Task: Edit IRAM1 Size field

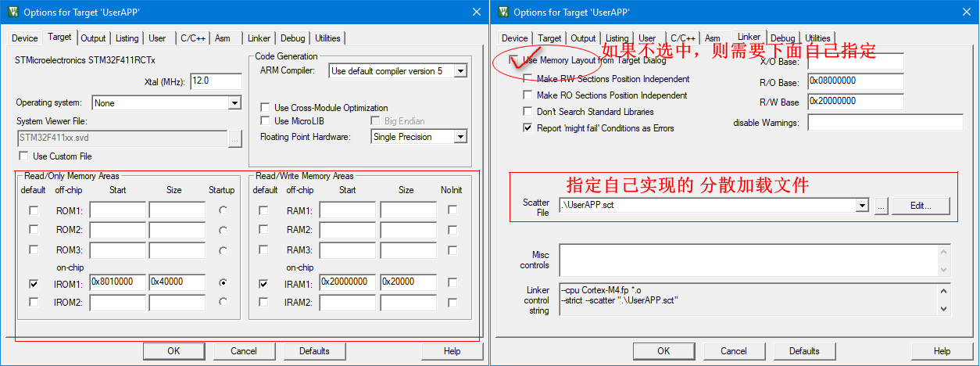Action: click(409, 282)
